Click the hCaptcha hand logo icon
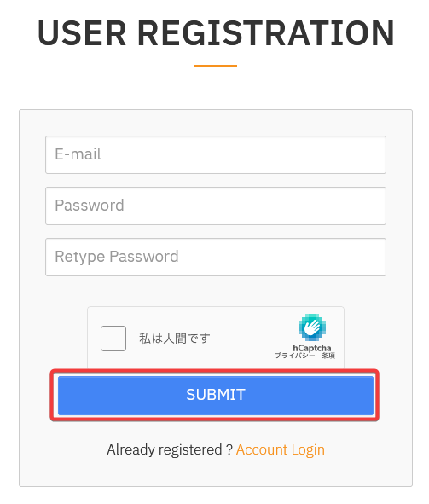Screen dimensions: 429x504 (x=311, y=327)
